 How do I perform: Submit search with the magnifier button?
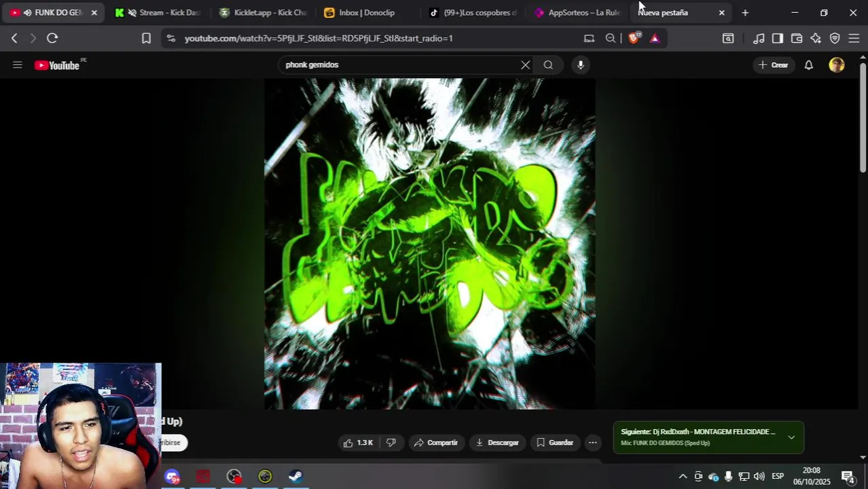(548, 65)
